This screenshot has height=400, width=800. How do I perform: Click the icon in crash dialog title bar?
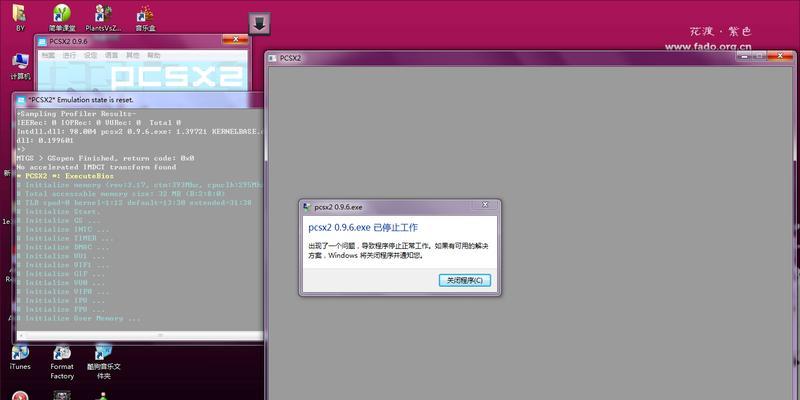(307, 207)
